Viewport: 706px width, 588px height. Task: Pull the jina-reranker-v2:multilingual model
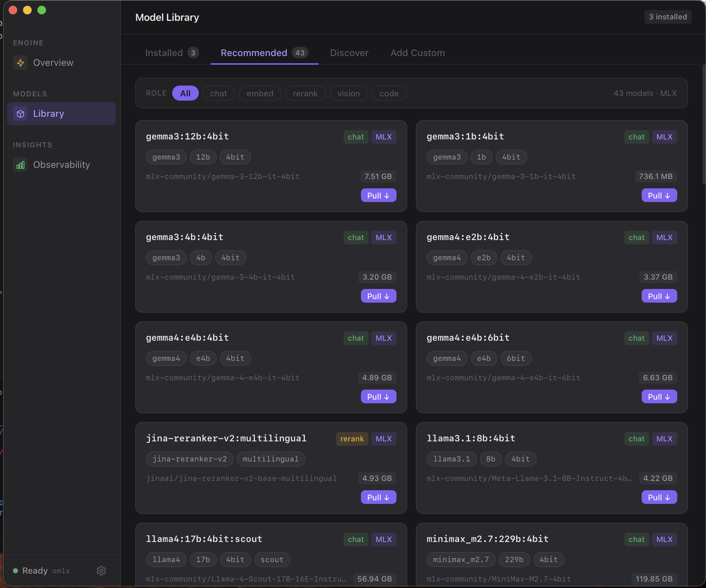[x=379, y=497]
